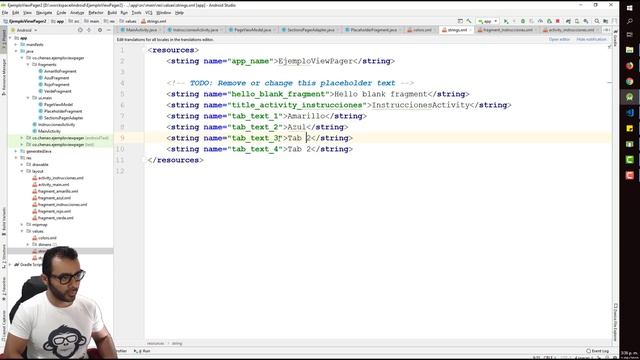
Task: Toggle the Run tool window button
Action: point(142,351)
